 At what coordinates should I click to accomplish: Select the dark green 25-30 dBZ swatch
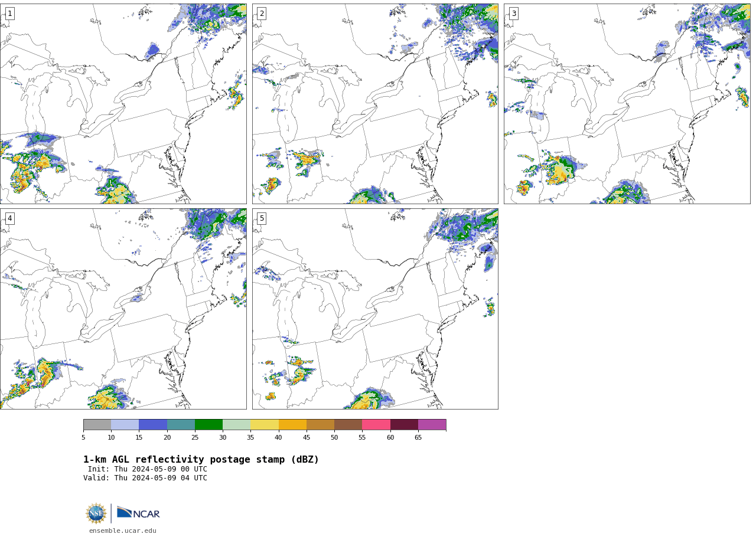[x=208, y=425]
